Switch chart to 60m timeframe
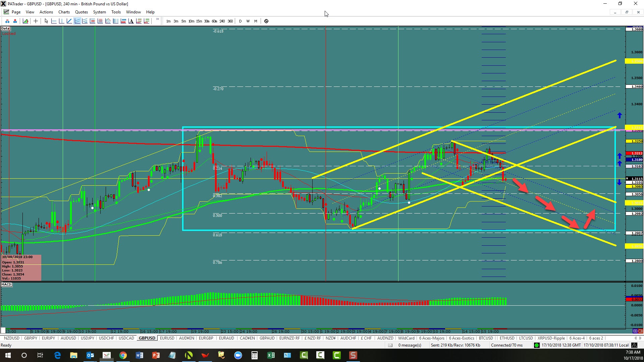The height and width of the screenshot is (362, 644). tap(214, 21)
